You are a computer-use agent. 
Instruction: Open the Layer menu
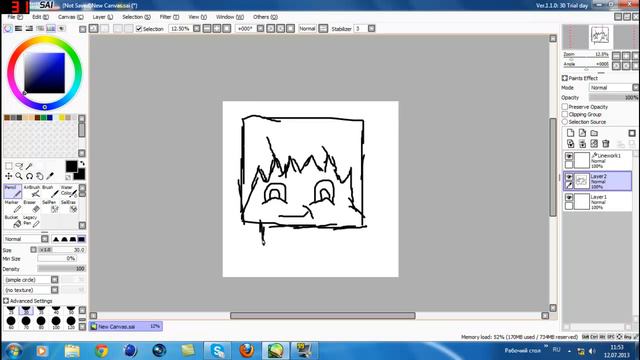[102, 17]
